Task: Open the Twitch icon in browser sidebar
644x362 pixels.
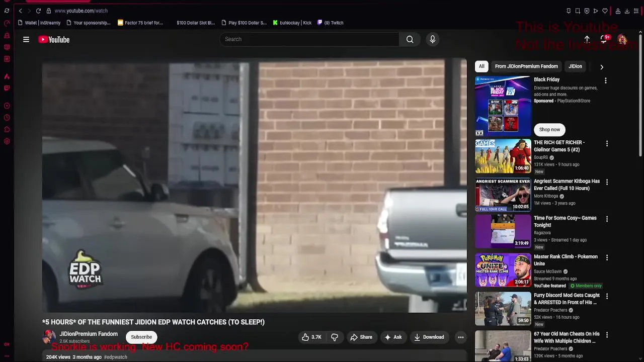Action: coord(7,88)
